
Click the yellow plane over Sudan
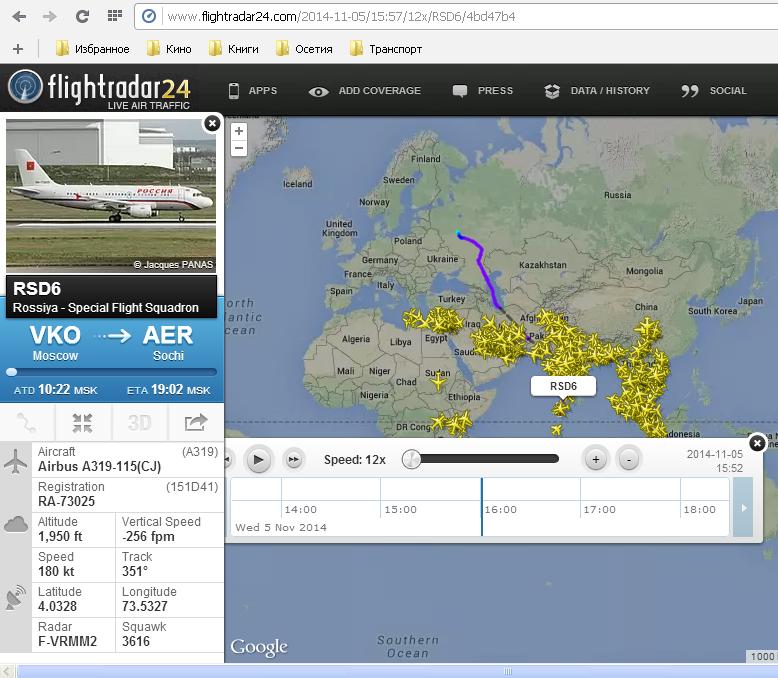click(x=438, y=382)
